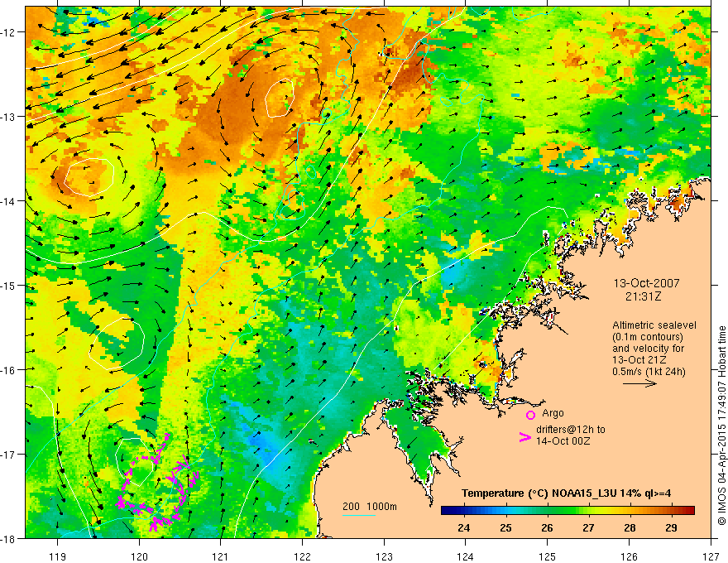
Task: Click latitude axis label -17
Action: coord(8,455)
